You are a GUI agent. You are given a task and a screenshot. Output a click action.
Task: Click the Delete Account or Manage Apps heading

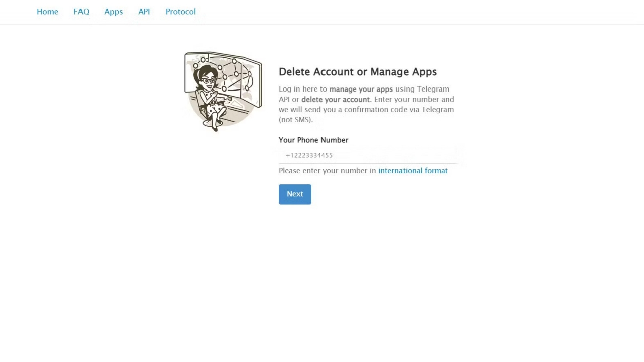(x=358, y=72)
